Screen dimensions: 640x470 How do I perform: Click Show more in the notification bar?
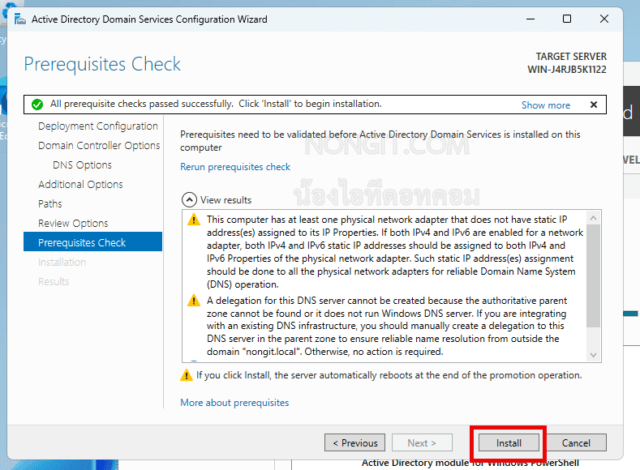[x=546, y=105]
